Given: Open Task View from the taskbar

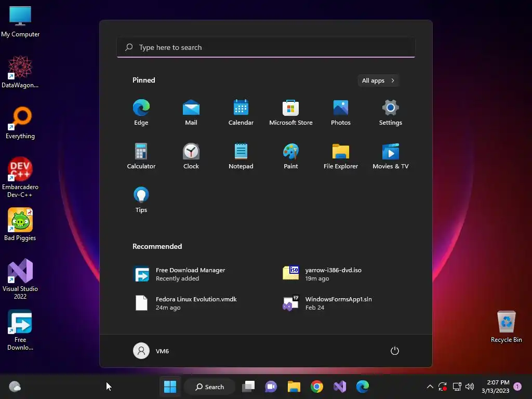Looking at the screenshot, I should [248, 387].
